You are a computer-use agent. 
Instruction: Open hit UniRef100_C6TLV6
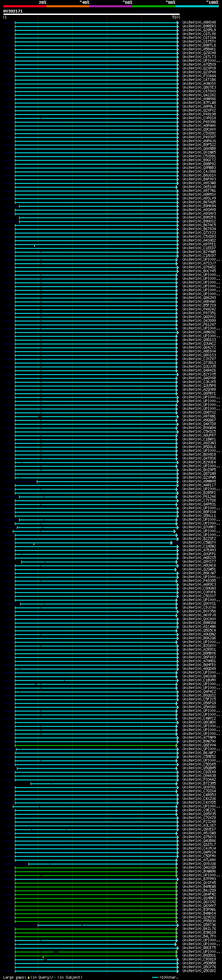pos(199,34)
